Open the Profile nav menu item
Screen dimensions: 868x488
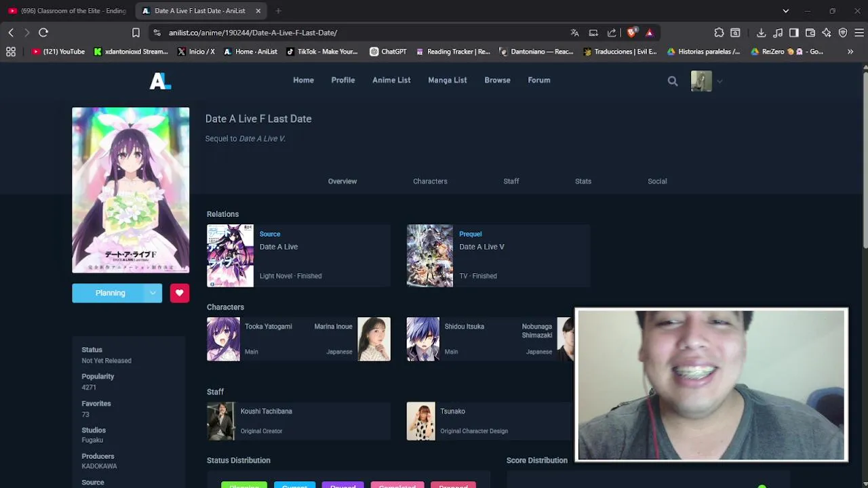coord(343,80)
